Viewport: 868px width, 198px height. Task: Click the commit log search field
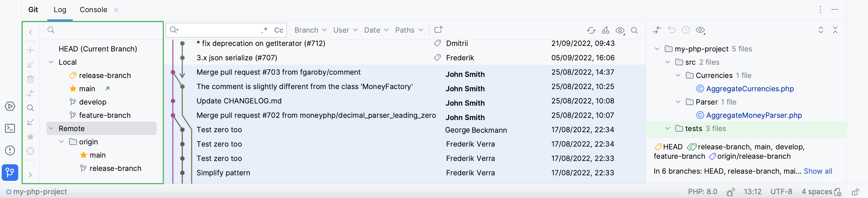[x=219, y=30]
